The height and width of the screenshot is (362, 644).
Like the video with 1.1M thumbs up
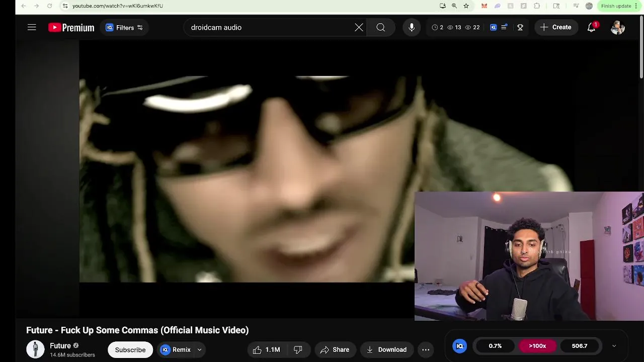pyautogui.click(x=267, y=350)
